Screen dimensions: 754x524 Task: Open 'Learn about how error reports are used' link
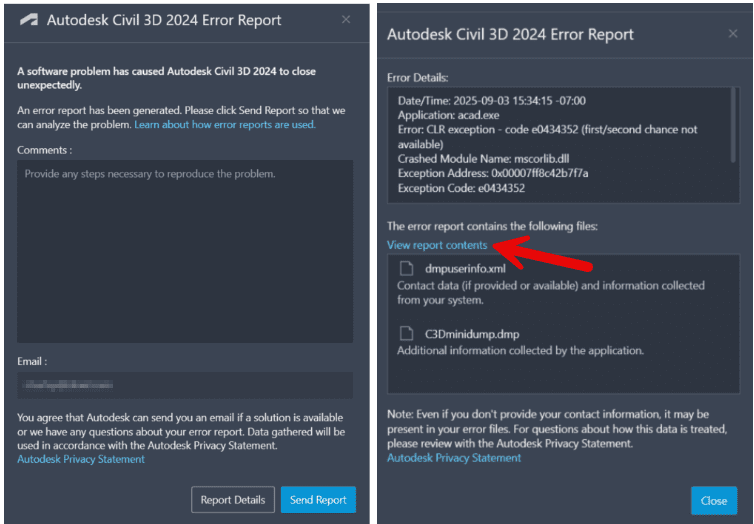(x=225, y=125)
